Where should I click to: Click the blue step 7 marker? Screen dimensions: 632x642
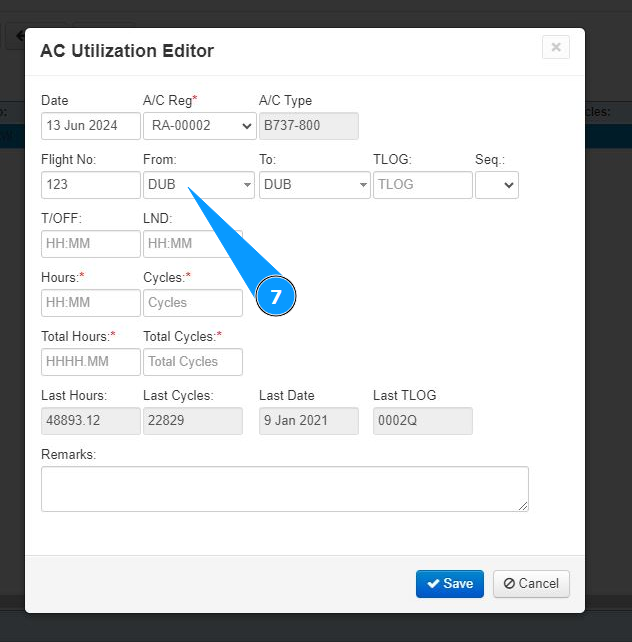click(276, 298)
